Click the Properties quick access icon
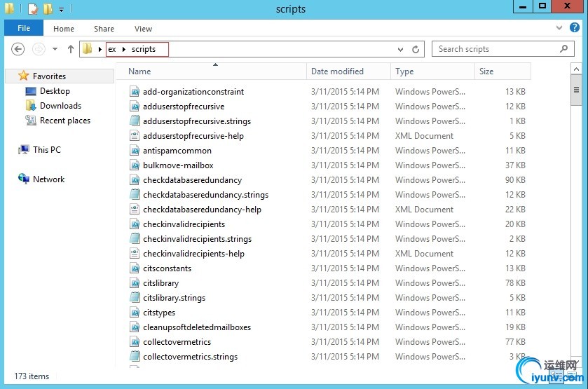This screenshot has height=389, width=588. pos(33,8)
